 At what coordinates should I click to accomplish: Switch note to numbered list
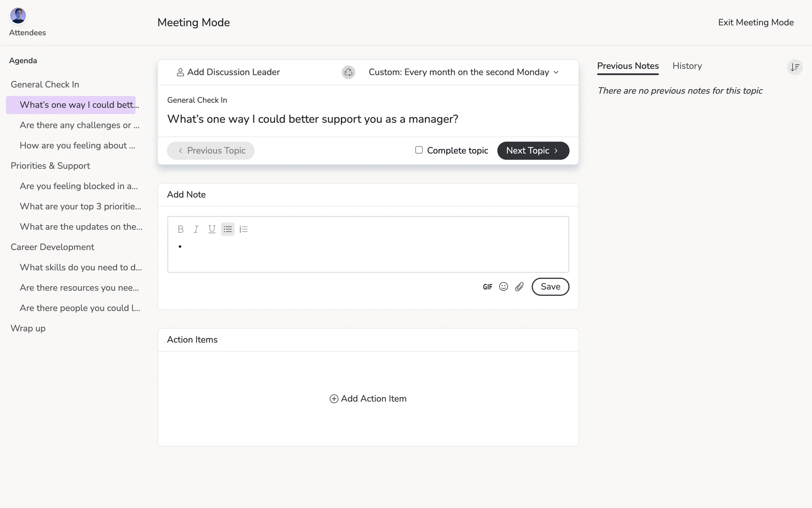(244, 229)
